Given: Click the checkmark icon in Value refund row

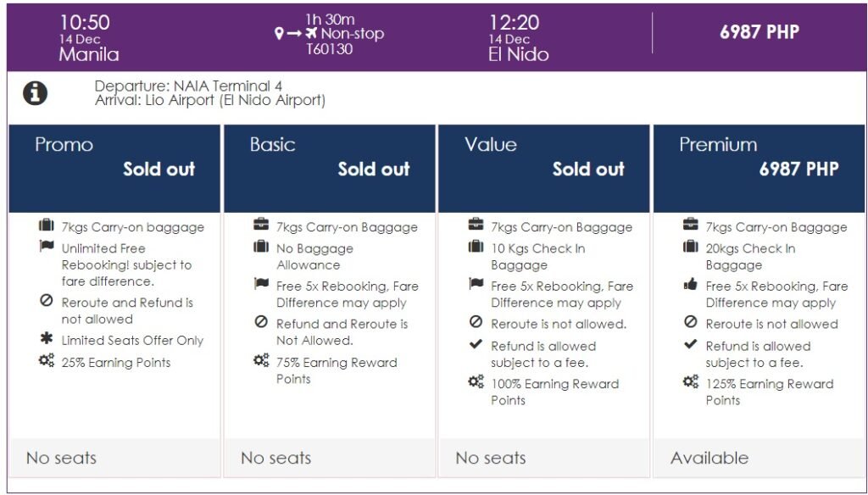Looking at the screenshot, I should (x=476, y=344).
